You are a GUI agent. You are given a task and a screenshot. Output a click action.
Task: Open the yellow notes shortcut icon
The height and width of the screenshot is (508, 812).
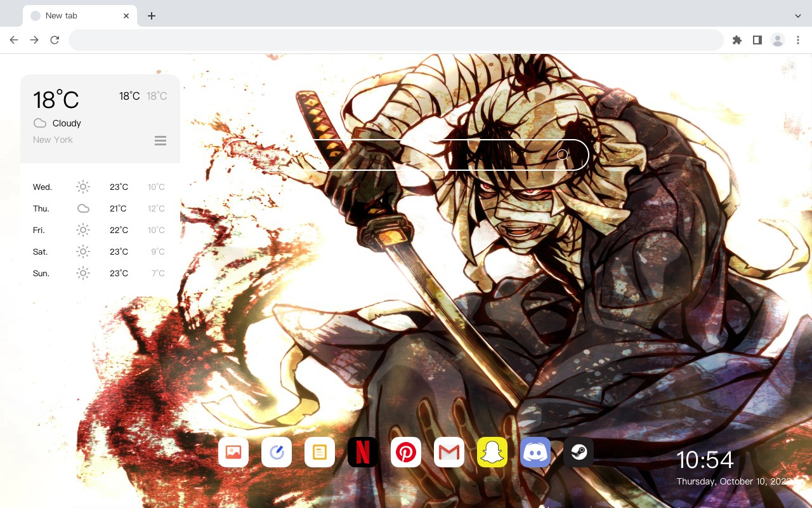(320, 452)
